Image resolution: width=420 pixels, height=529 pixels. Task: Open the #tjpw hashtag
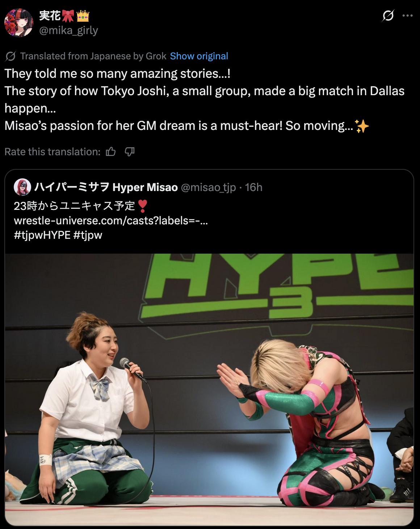pos(88,235)
